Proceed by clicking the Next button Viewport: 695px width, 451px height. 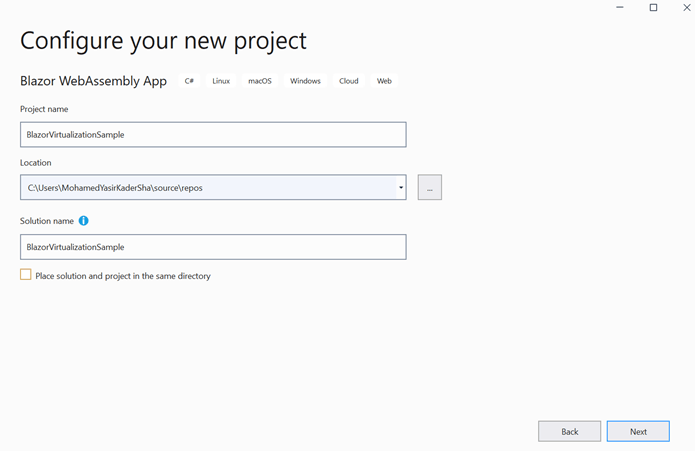638,431
